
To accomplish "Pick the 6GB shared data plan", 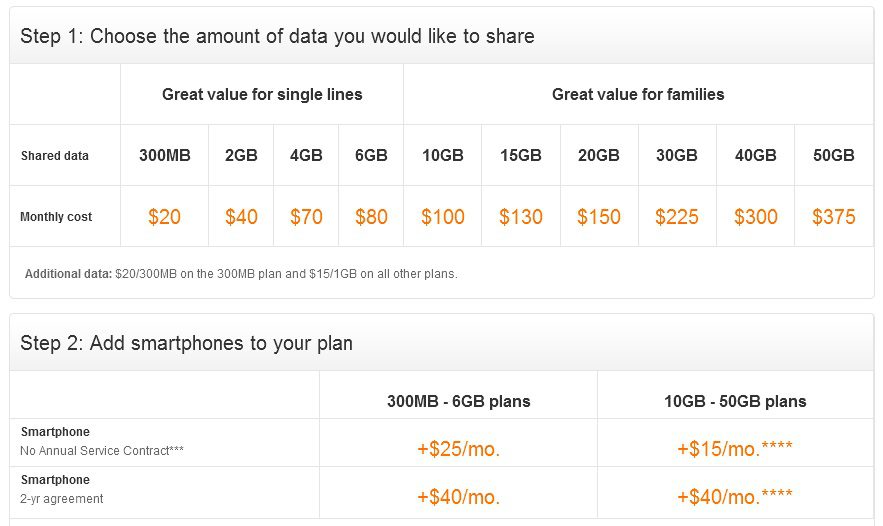I will click(x=371, y=155).
